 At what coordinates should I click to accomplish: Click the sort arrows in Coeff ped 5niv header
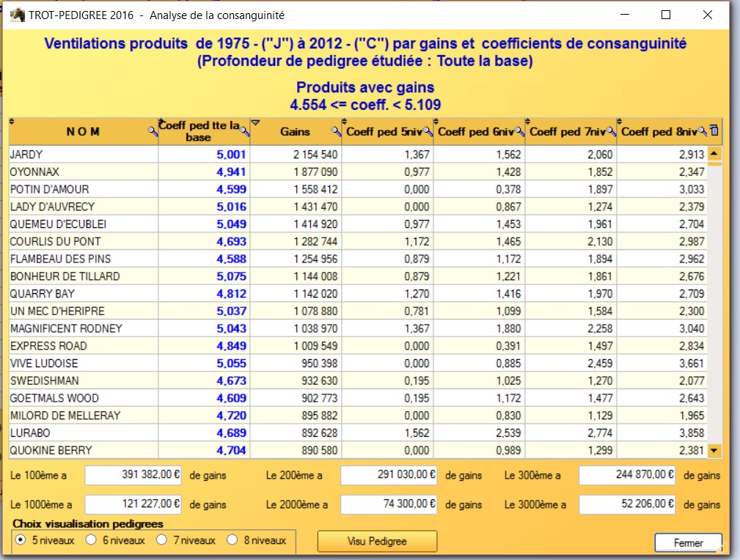(344, 122)
